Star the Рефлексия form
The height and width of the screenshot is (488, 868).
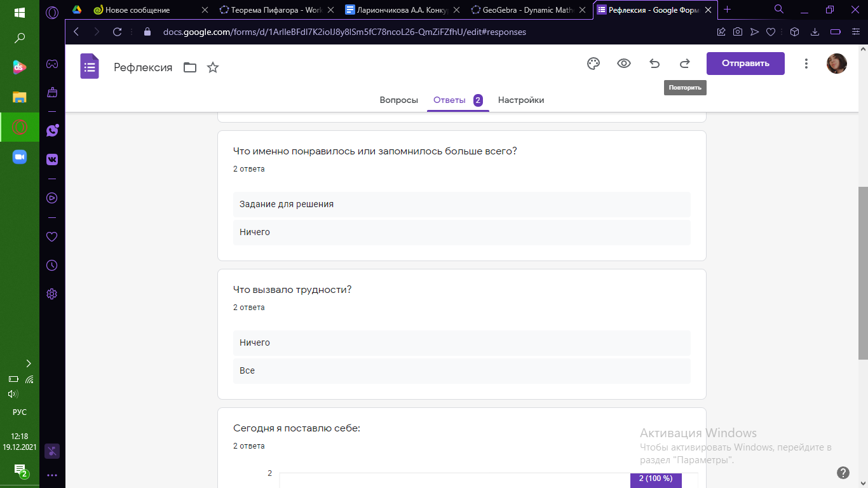click(x=213, y=67)
